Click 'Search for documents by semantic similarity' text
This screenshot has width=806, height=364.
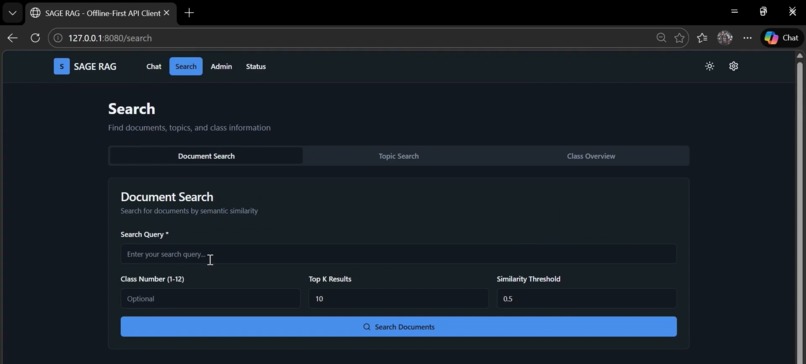(189, 211)
